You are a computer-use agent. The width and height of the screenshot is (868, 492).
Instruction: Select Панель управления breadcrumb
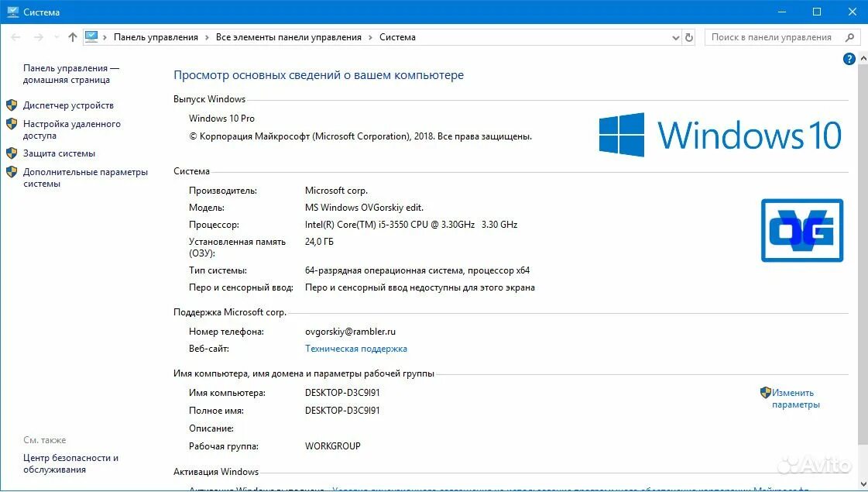click(x=156, y=37)
